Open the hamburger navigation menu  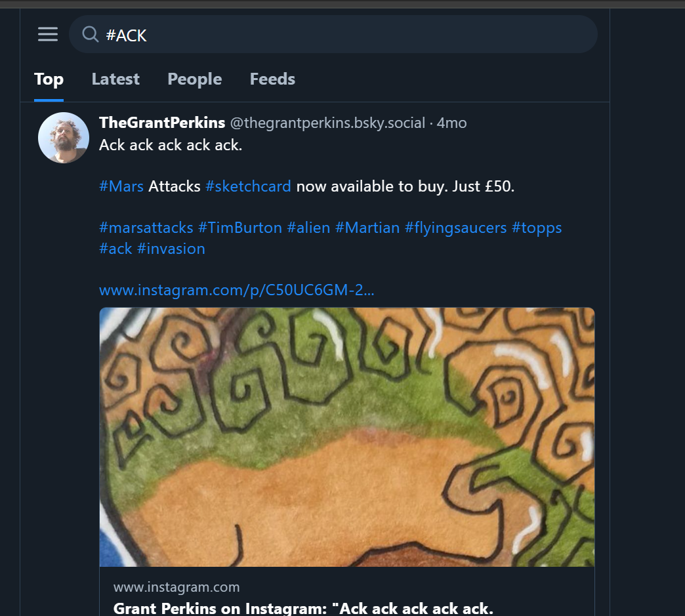tap(48, 34)
